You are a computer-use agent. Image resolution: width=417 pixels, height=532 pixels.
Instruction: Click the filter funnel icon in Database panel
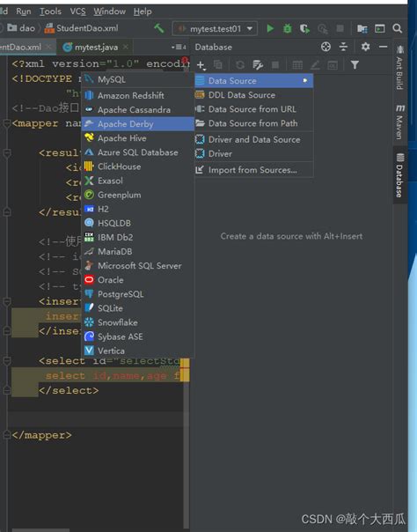click(x=355, y=64)
